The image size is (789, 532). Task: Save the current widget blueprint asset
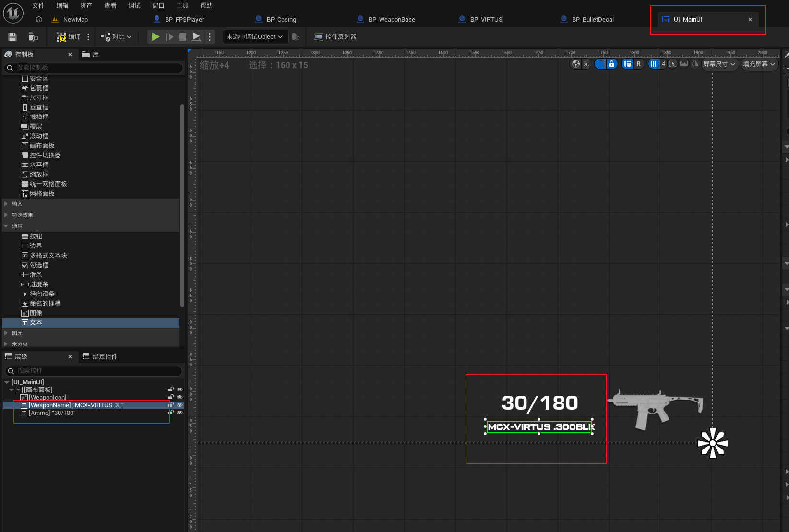pos(12,37)
